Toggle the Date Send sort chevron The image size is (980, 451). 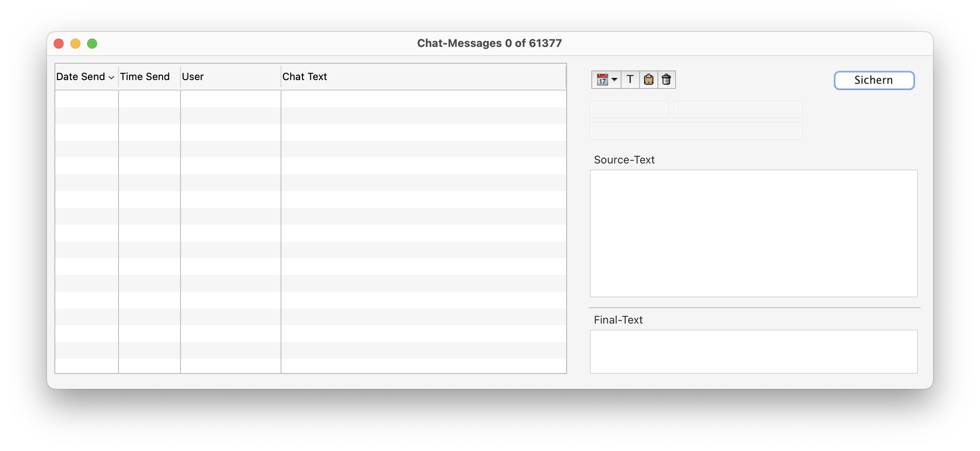[111, 78]
